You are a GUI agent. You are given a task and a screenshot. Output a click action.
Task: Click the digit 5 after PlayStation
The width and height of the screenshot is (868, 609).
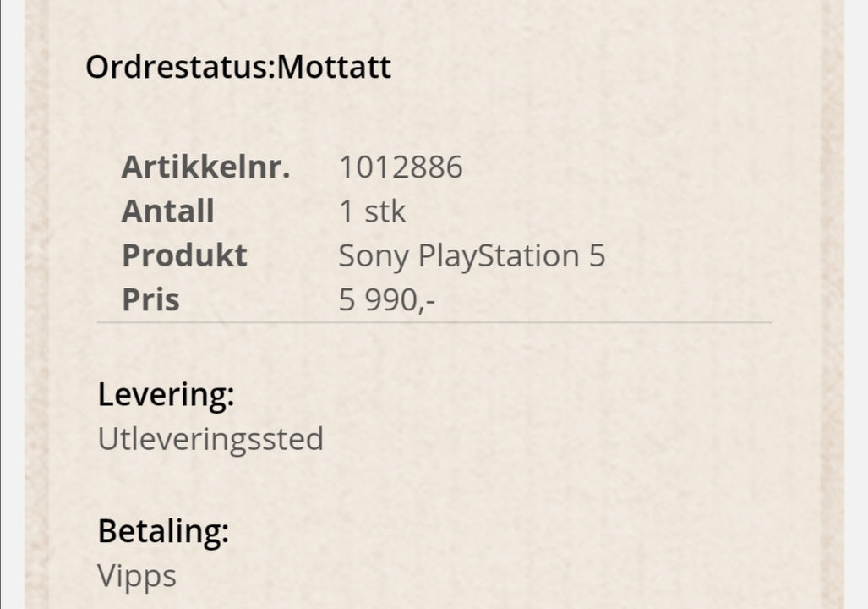597,256
